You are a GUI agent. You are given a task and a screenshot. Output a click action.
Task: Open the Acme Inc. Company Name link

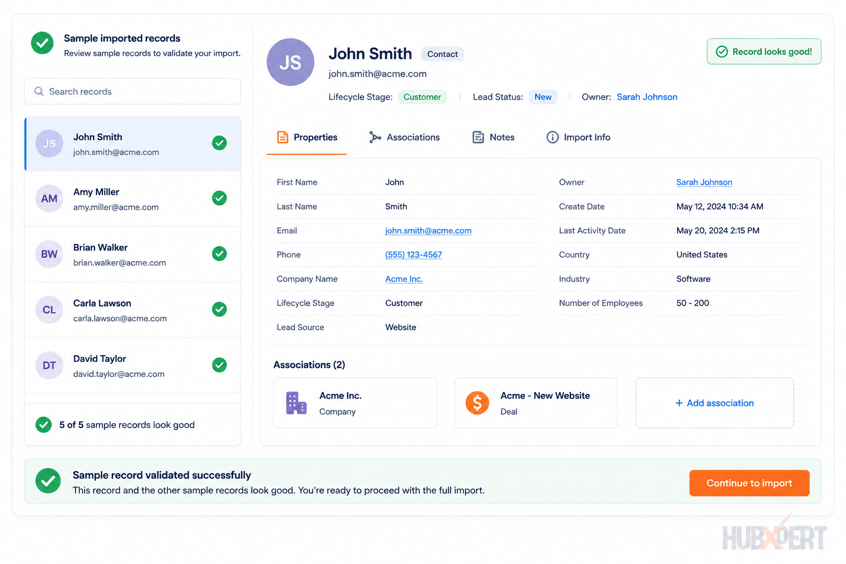[x=404, y=279]
